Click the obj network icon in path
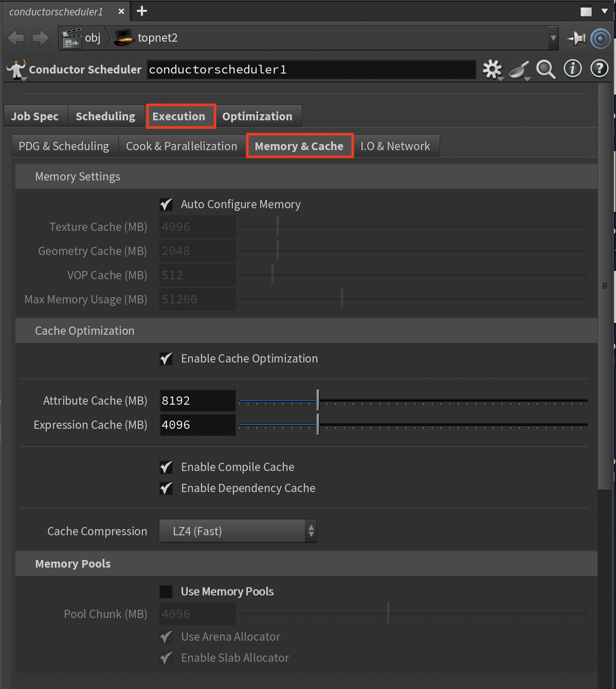 [x=71, y=38]
